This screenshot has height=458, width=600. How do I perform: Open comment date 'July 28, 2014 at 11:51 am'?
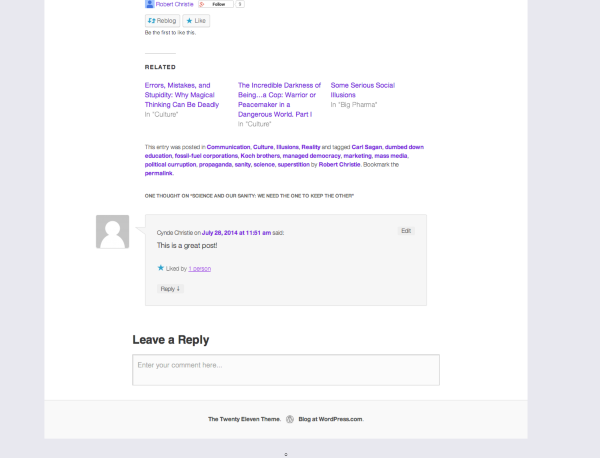click(x=236, y=233)
